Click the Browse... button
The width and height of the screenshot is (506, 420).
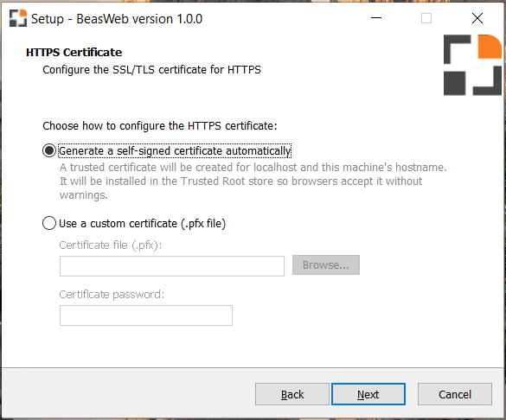(326, 265)
